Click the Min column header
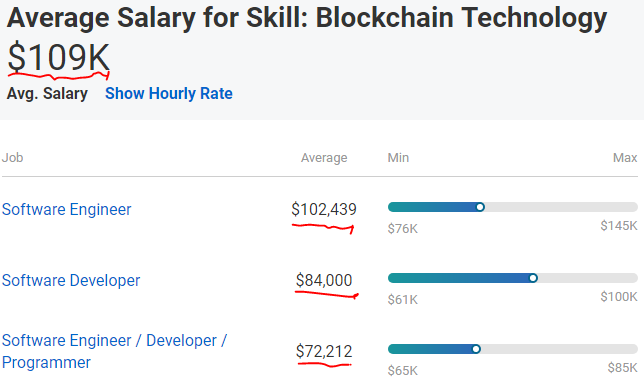Image resolution: width=644 pixels, height=383 pixels. click(398, 158)
